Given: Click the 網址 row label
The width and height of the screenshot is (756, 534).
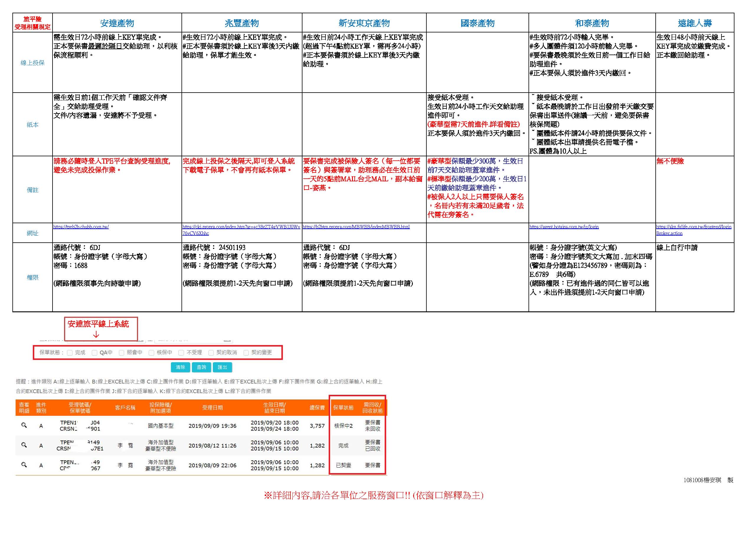Looking at the screenshot, I should click(32, 233).
